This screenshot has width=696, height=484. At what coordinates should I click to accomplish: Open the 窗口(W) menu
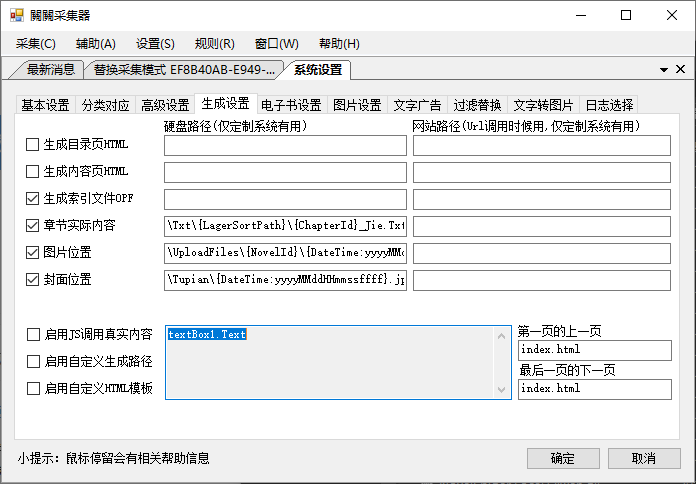277,44
